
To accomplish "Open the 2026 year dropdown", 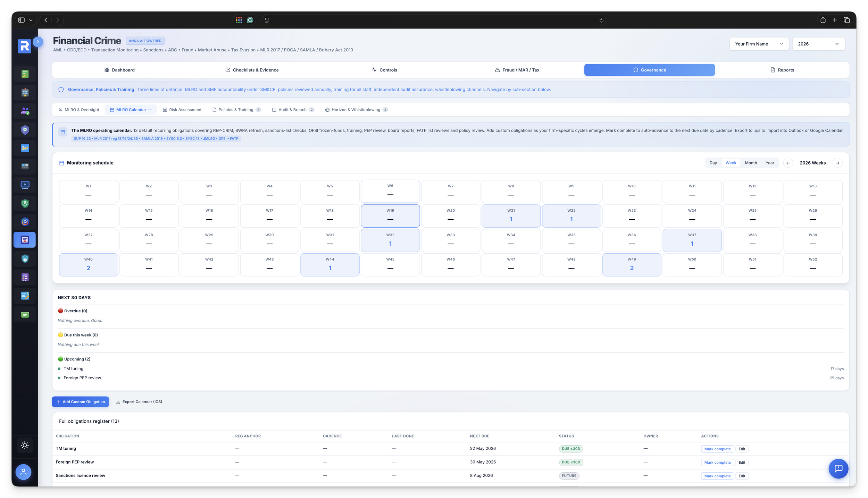I will point(818,44).
